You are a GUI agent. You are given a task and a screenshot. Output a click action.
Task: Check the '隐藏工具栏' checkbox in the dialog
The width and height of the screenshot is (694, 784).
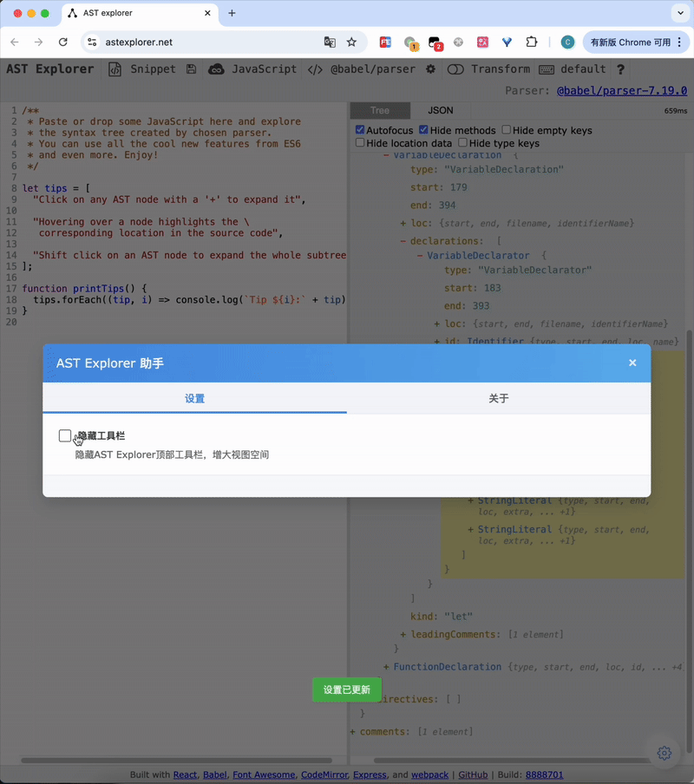click(65, 436)
